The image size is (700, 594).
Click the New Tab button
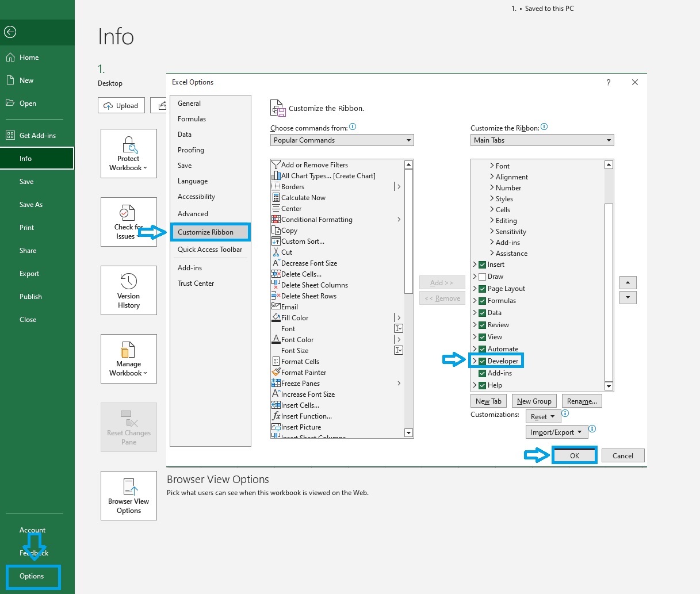click(488, 401)
